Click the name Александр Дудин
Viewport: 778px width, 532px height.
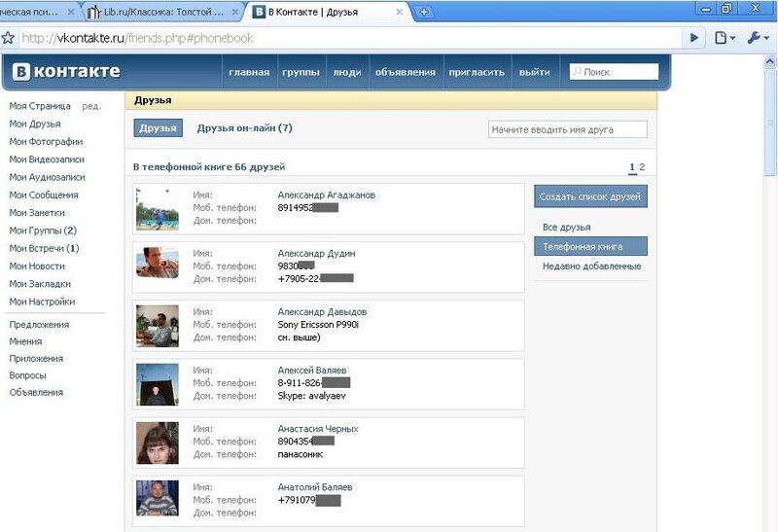coord(317,254)
